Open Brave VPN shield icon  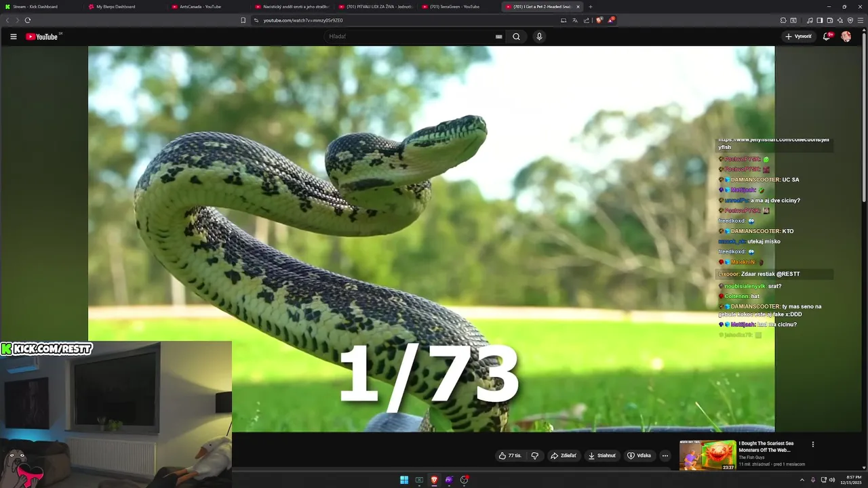click(x=850, y=20)
